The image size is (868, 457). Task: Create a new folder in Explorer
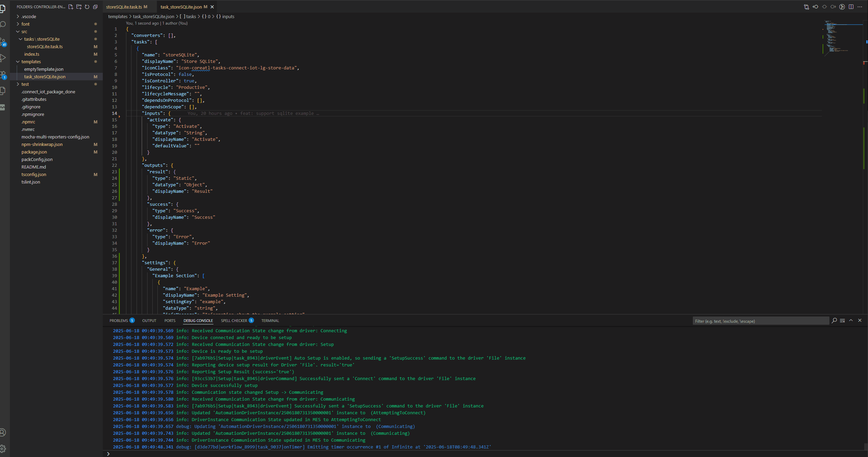[x=79, y=7]
